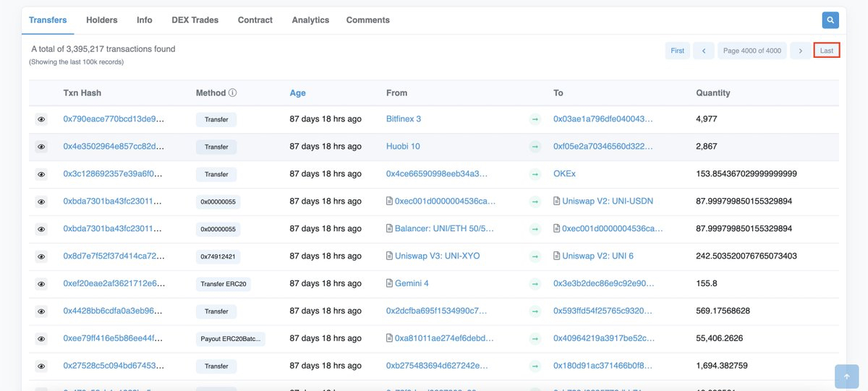This screenshot has height=391, width=868.
Task: Switch to the Transfers tab
Action: pos(48,20)
